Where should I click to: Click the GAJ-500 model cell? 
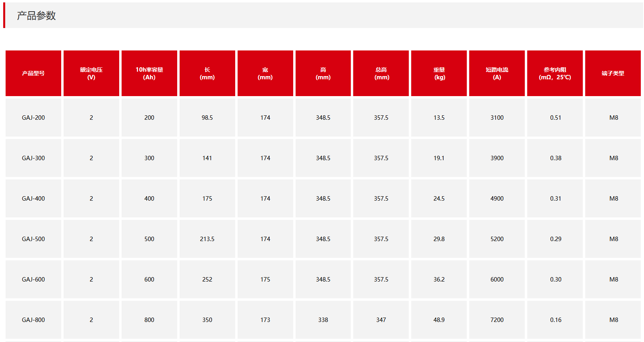tap(33, 239)
